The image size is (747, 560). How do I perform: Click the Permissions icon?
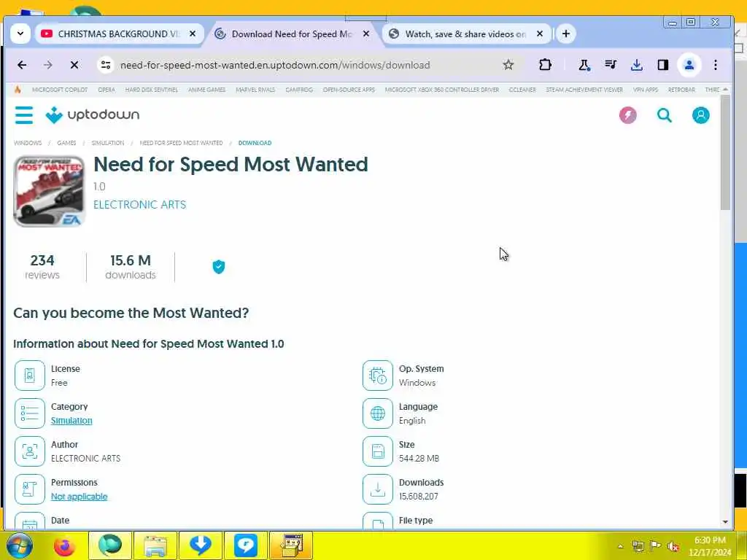pos(29,489)
